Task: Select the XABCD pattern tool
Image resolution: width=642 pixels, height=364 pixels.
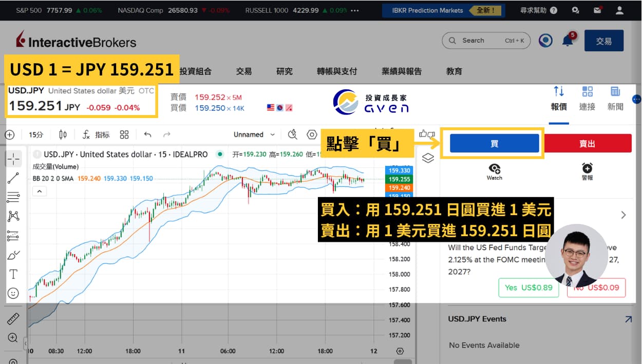Action: click(13, 216)
